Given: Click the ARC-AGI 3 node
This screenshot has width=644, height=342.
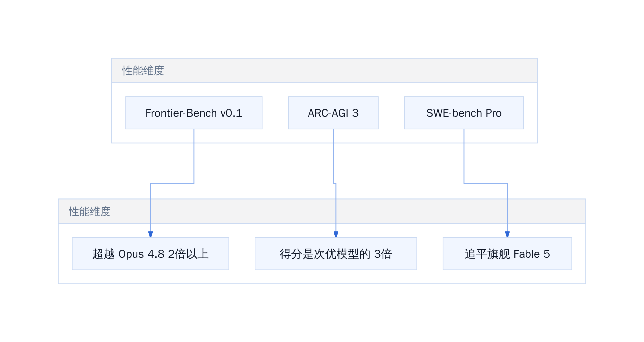Looking at the screenshot, I should pos(333,113).
